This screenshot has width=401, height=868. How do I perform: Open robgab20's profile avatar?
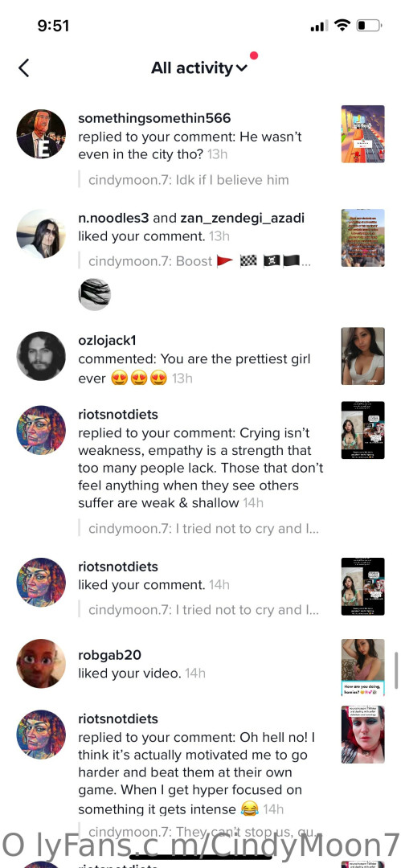click(x=41, y=663)
